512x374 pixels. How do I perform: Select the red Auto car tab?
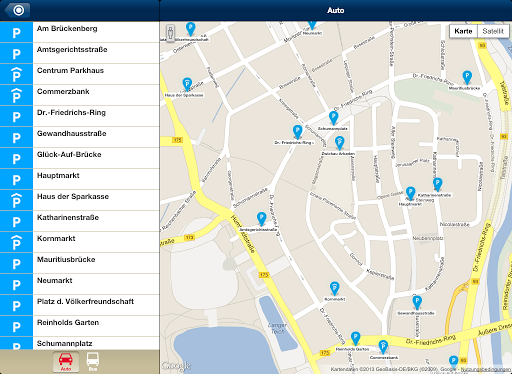tap(66, 362)
